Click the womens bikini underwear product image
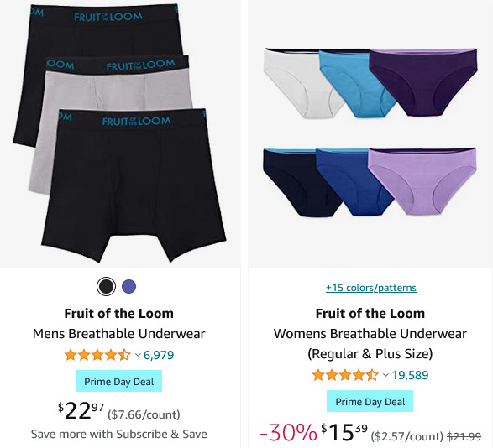Image resolution: width=493 pixels, height=448 pixels. (370, 133)
